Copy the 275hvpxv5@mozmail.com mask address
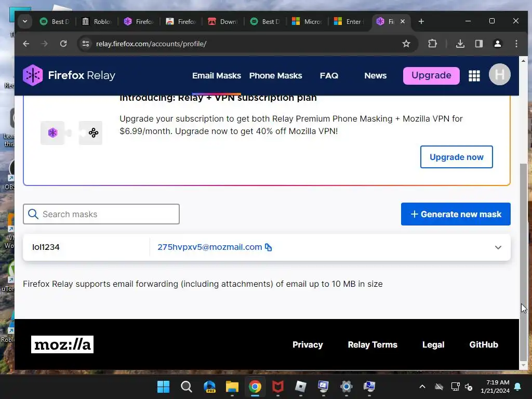 269,247
